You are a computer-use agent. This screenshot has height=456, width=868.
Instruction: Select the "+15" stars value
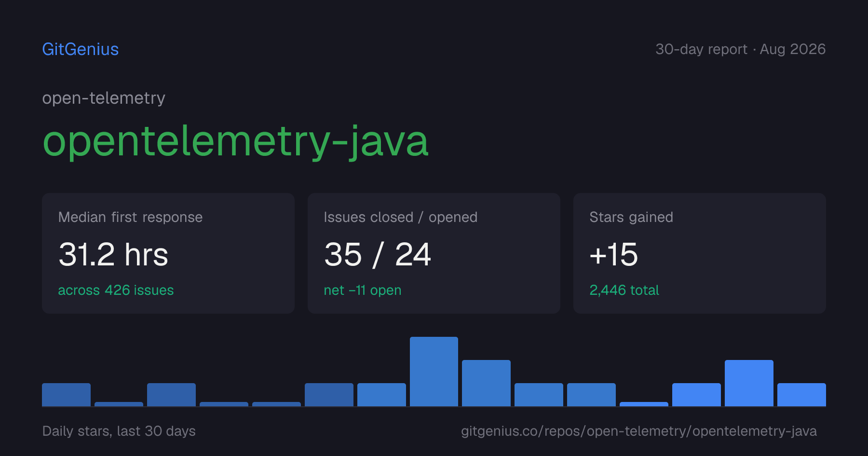click(x=613, y=254)
